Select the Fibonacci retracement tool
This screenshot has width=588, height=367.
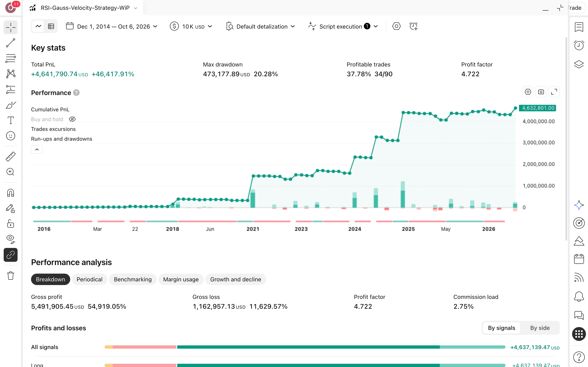(10, 58)
